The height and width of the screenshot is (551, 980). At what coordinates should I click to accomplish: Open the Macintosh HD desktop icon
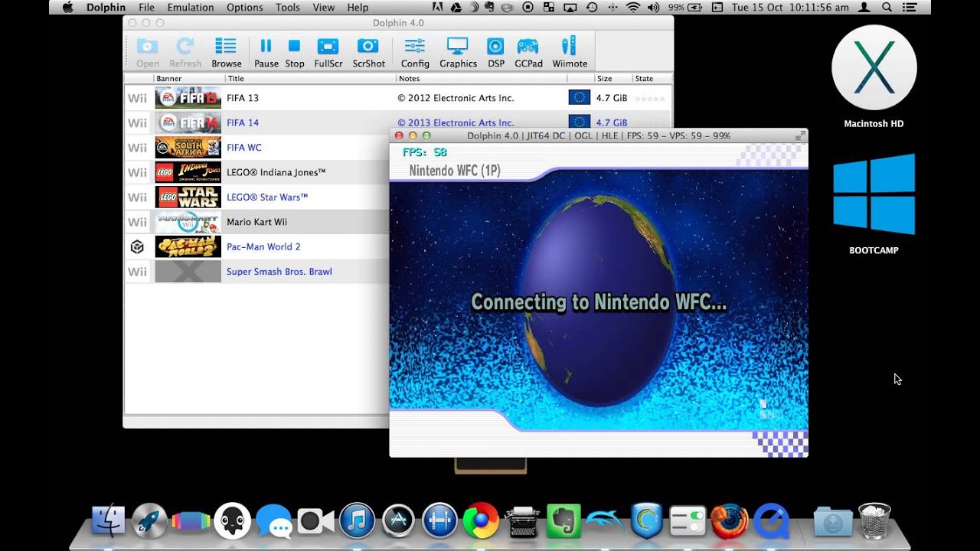pyautogui.click(x=874, y=74)
